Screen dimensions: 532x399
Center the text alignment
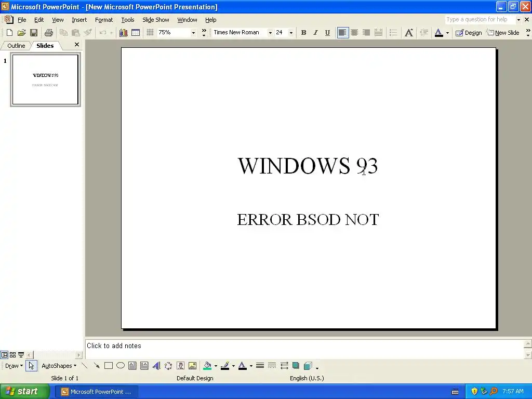tap(354, 33)
